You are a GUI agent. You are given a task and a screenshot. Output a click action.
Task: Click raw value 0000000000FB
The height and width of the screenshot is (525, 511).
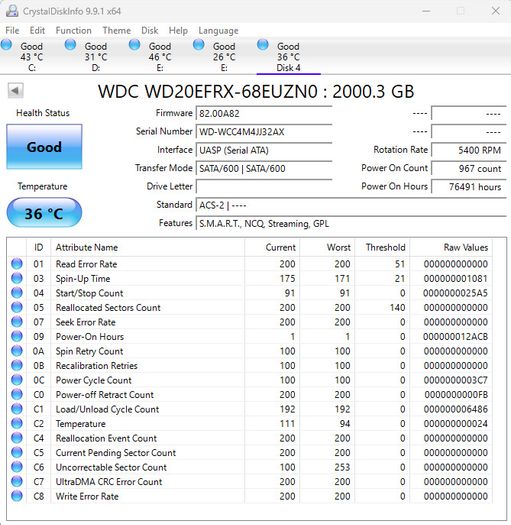[456, 394]
